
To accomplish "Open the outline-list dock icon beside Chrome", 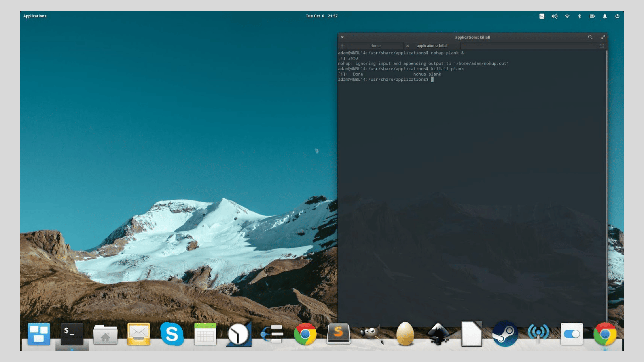I will click(x=272, y=334).
